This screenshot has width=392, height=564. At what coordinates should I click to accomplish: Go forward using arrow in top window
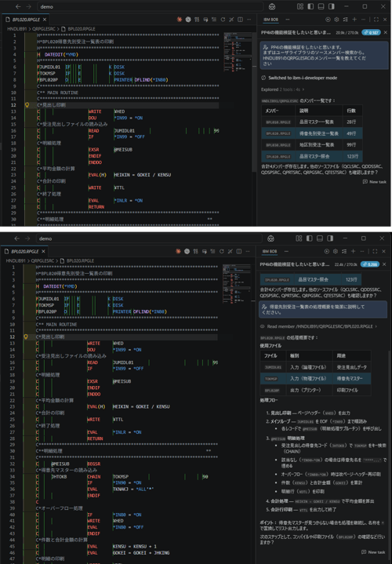[x=29, y=6]
